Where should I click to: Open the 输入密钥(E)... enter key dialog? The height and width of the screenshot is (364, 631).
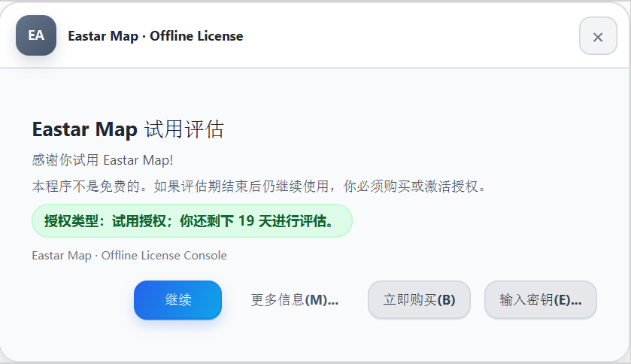click(x=541, y=300)
